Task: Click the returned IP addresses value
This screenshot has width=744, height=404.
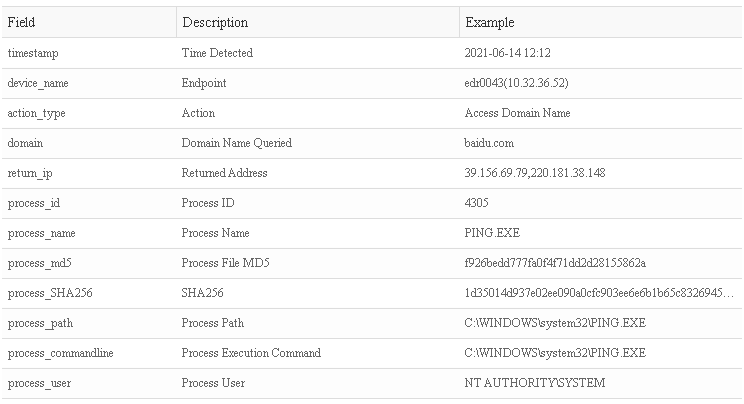Action: [x=534, y=173]
